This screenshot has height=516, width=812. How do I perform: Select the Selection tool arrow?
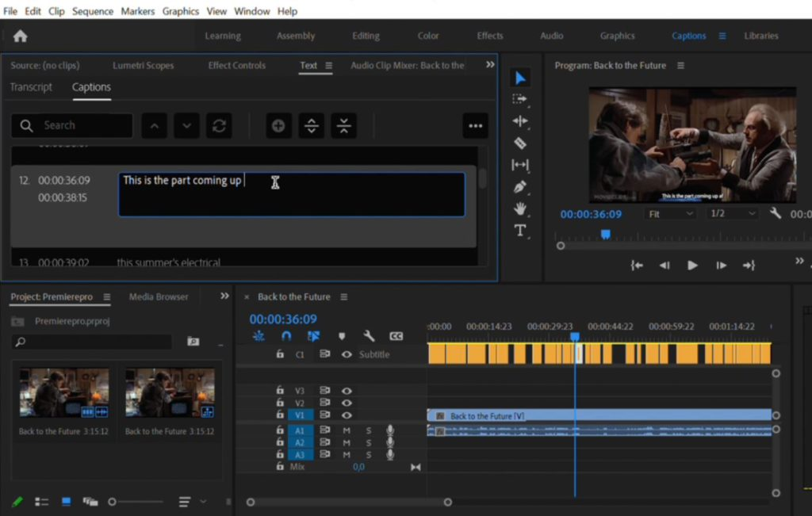click(520, 78)
